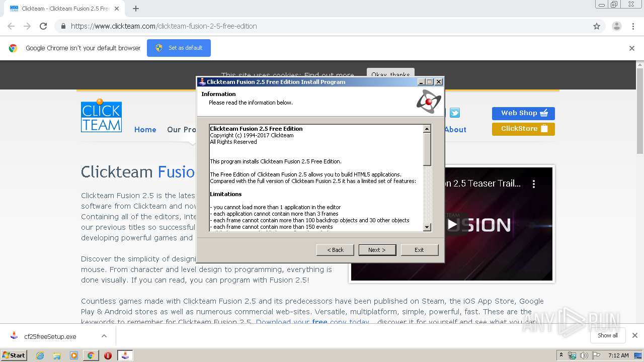Viewport: 644px width, 362px height.
Task: Click the Limitations heading in installer text
Action: coord(226,194)
